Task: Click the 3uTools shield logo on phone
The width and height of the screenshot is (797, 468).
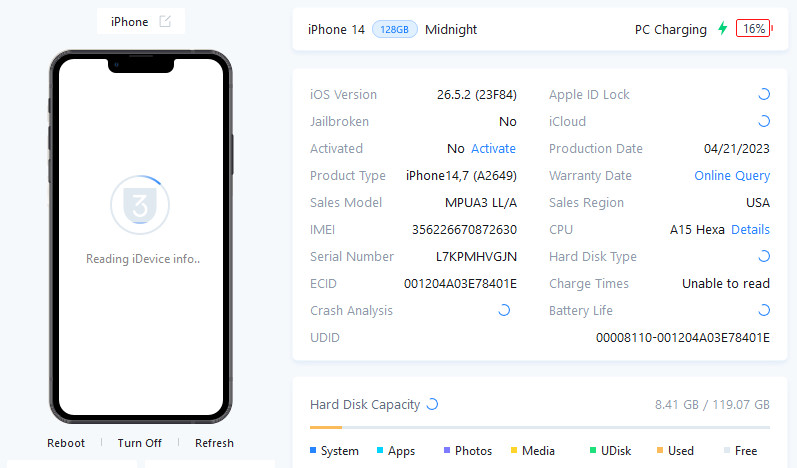Action: [x=140, y=205]
